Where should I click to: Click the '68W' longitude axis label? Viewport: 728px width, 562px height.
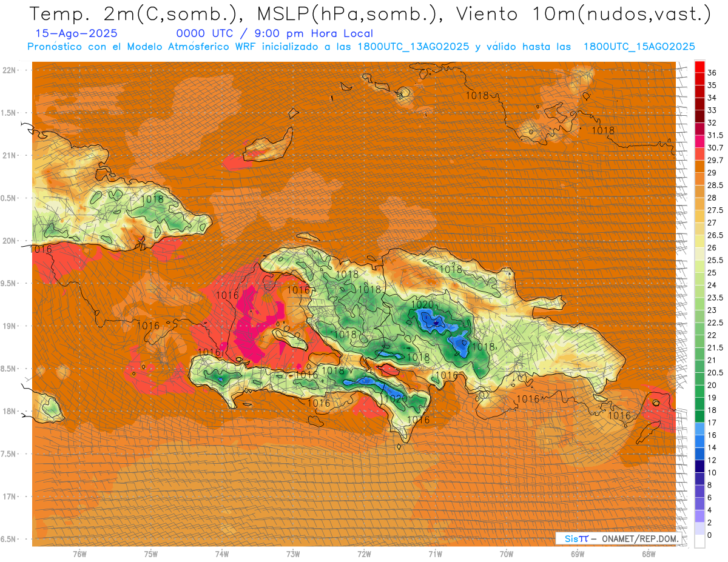pos(649,555)
